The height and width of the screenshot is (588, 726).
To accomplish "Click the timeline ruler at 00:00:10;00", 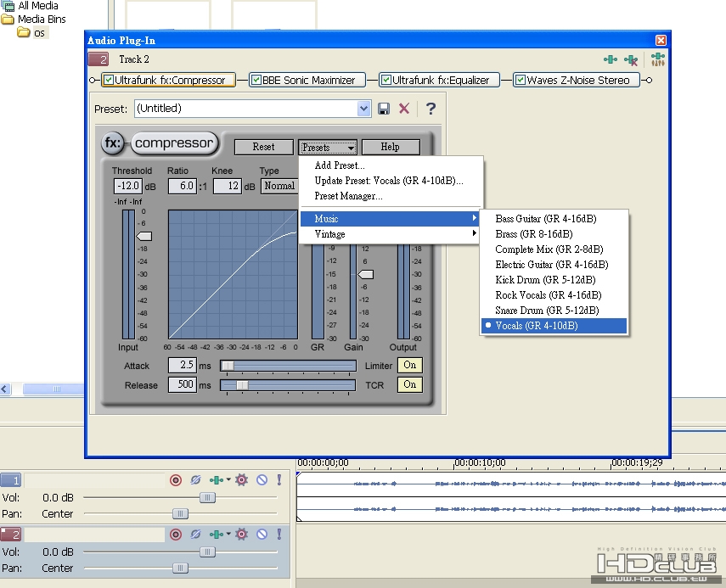I will 480,462.
